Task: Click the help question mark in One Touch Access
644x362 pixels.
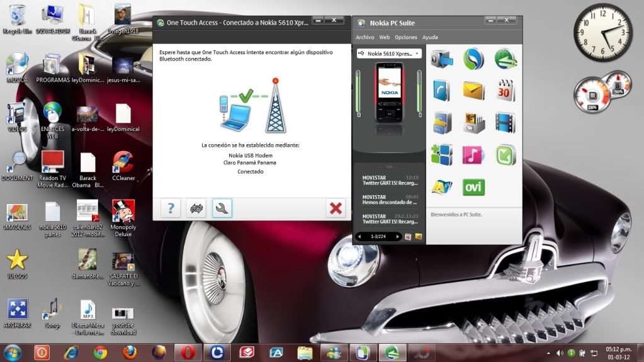Action: point(171,208)
